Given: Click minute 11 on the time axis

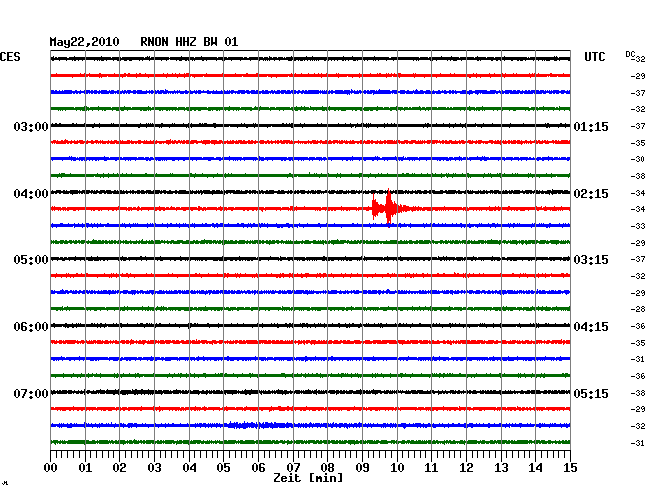Looking at the screenshot, I should click(431, 467).
